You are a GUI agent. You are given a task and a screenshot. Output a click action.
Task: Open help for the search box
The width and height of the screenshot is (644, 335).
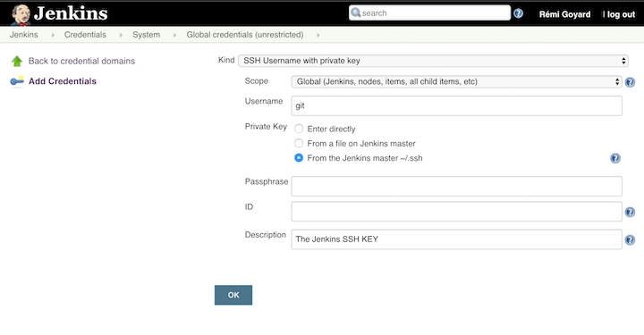(518, 13)
